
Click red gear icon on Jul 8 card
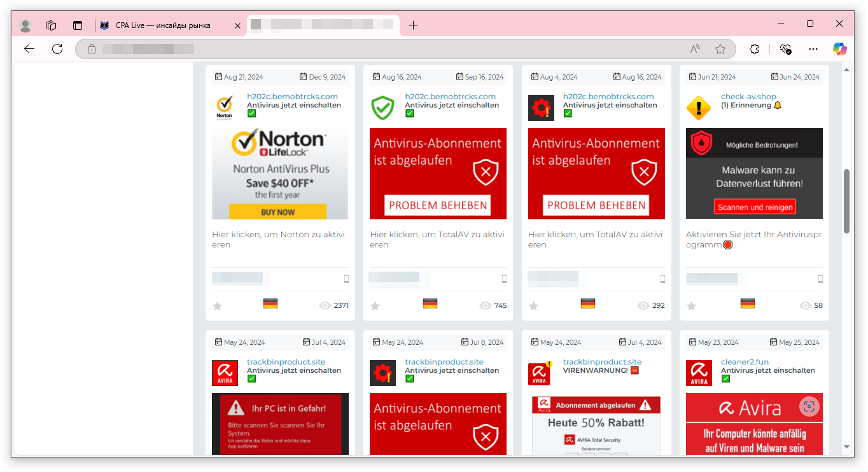coord(382,373)
